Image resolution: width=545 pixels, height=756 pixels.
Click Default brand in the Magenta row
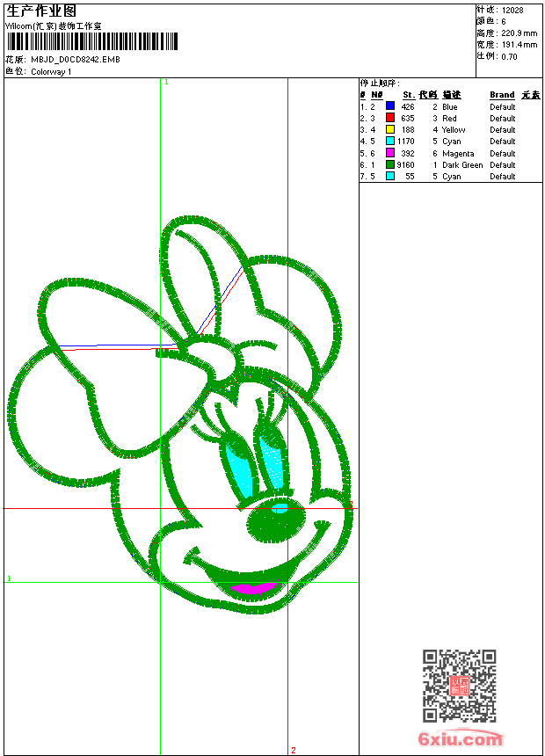click(x=502, y=153)
